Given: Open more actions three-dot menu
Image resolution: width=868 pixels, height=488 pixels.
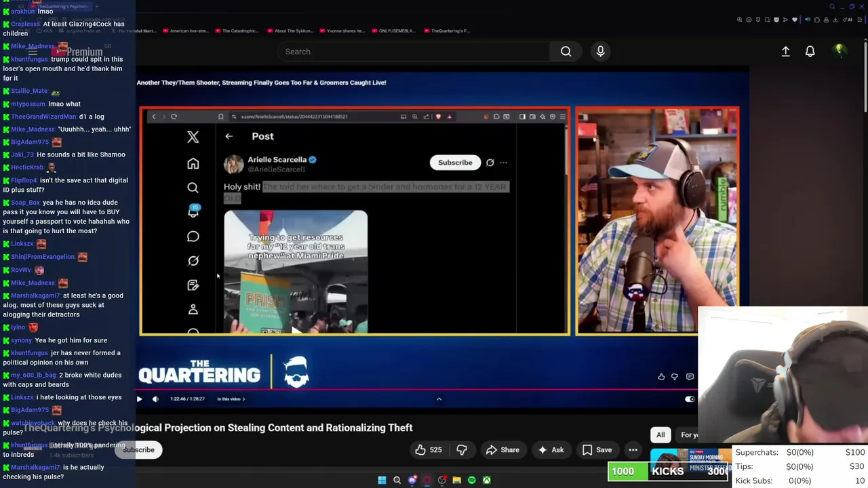Looking at the screenshot, I should 633,450.
